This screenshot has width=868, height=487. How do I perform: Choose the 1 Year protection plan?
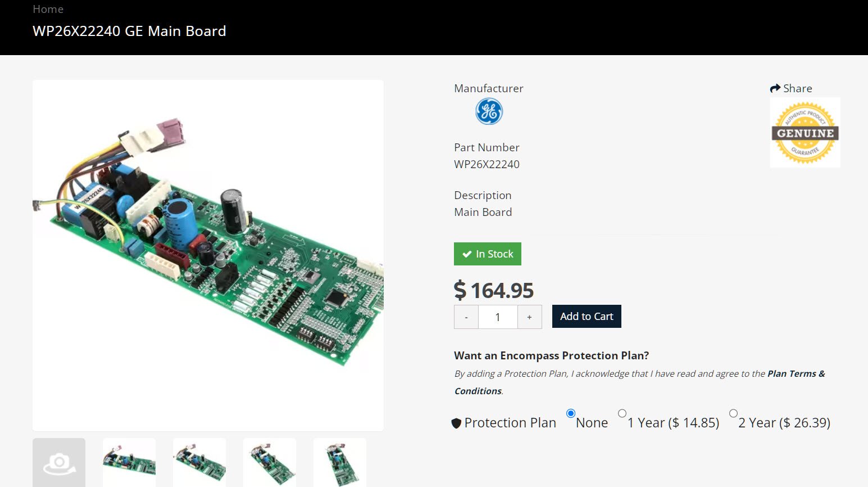(x=622, y=413)
